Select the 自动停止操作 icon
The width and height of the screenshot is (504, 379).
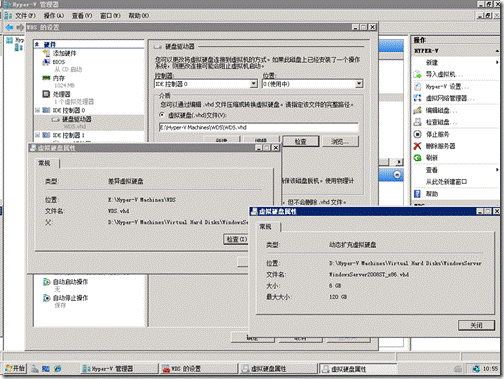point(47,298)
